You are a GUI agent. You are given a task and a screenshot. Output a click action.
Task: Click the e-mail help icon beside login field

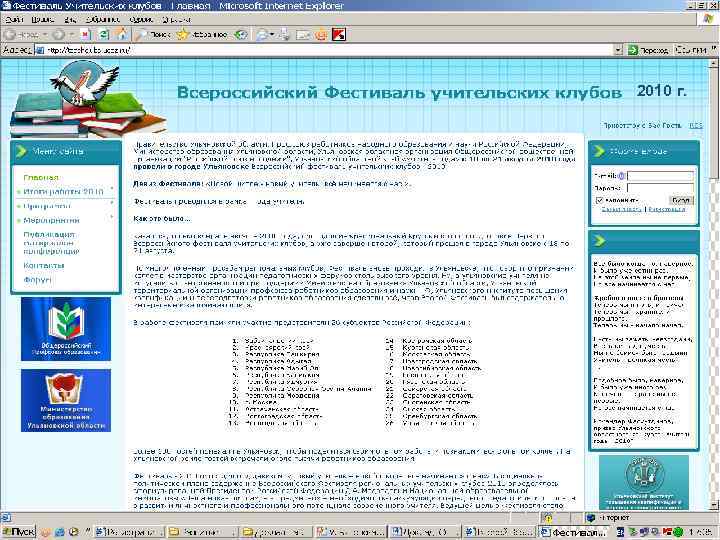click(621, 176)
